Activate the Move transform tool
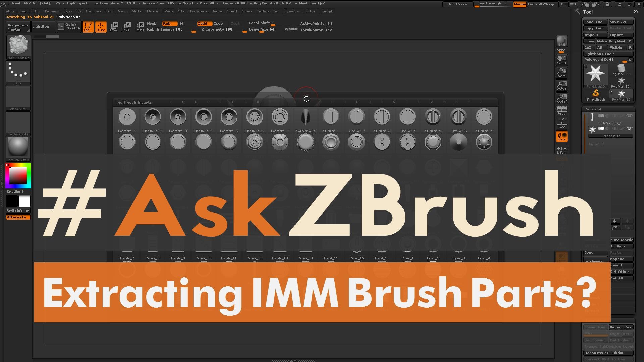This screenshot has height=362, width=644. point(113,26)
